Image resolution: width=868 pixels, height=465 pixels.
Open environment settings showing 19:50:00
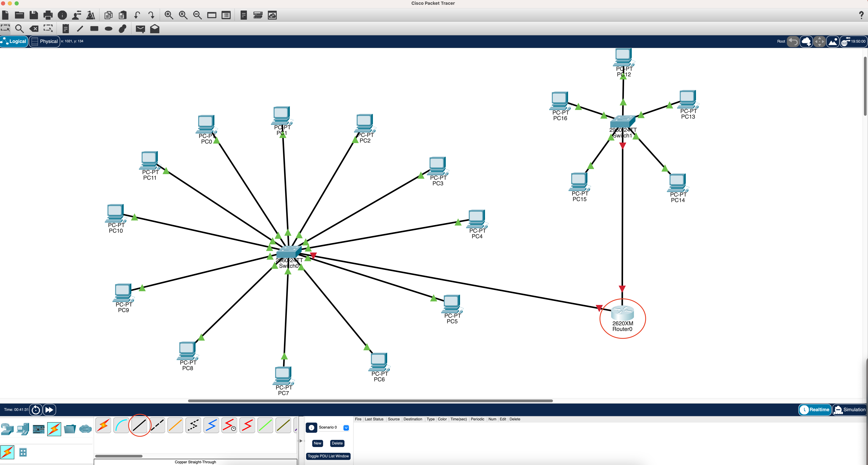[x=853, y=42]
